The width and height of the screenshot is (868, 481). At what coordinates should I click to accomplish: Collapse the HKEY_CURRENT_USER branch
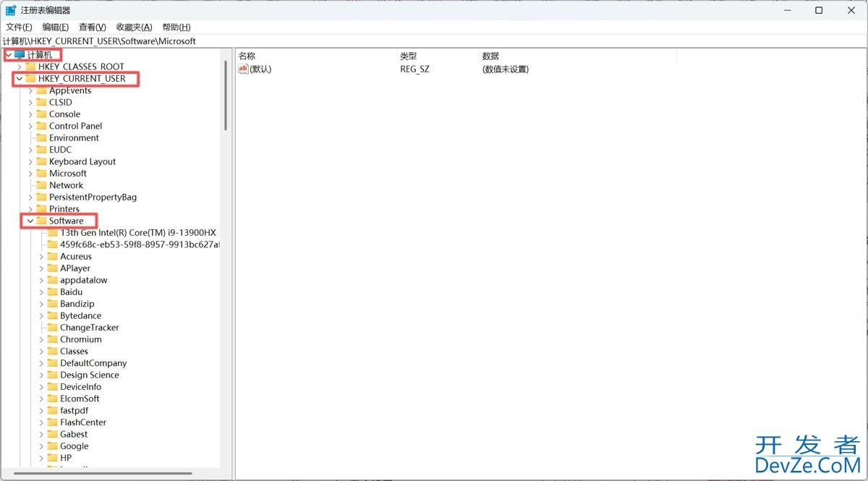pos(20,78)
